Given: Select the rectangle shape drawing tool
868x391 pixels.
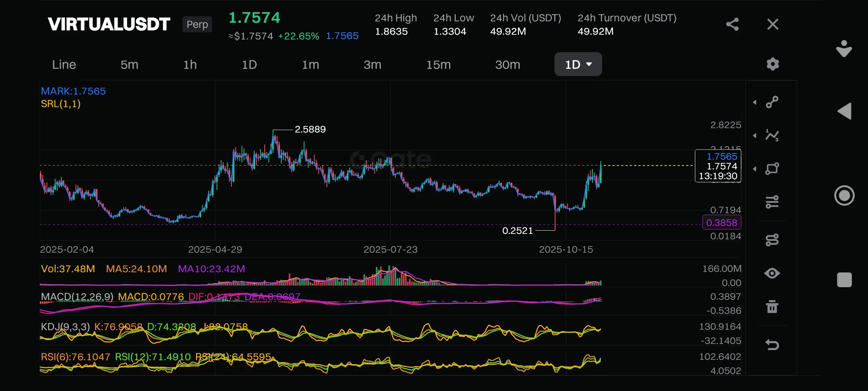Looking at the screenshot, I should click(772, 169).
